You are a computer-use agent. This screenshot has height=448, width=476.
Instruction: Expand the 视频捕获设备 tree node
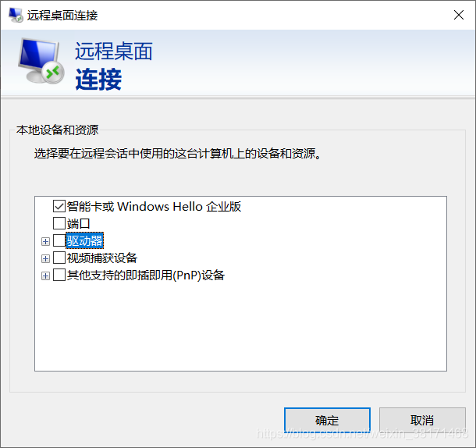coord(45,258)
